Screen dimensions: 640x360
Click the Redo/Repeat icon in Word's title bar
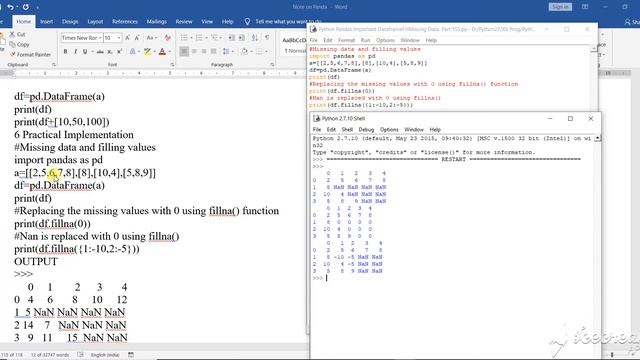click(x=26, y=7)
